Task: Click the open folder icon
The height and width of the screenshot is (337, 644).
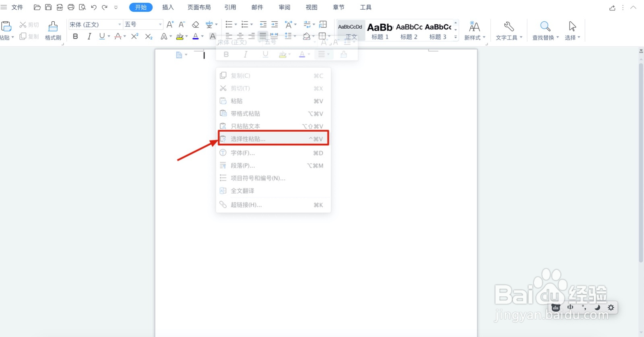Action: (x=37, y=7)
